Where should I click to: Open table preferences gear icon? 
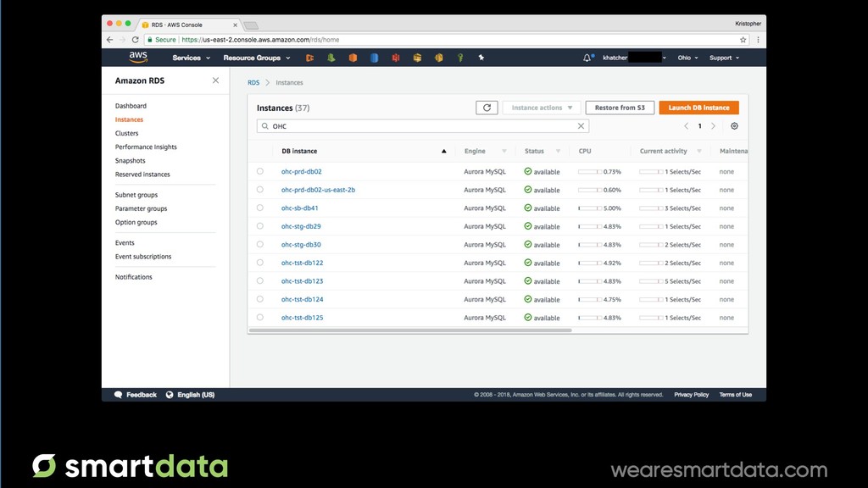tap(734, 126)
